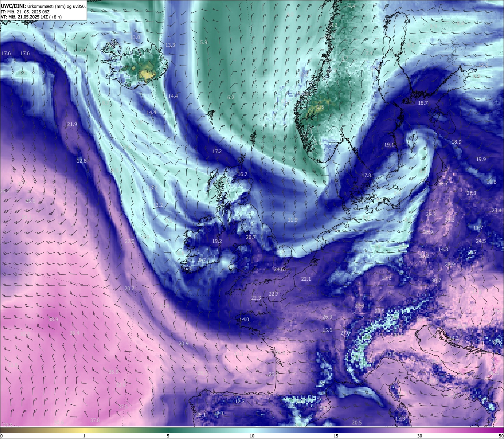The height and width of the screenshot is (439, 504).
Task: Click the 17.2 value label
Action: pos(217,151)
